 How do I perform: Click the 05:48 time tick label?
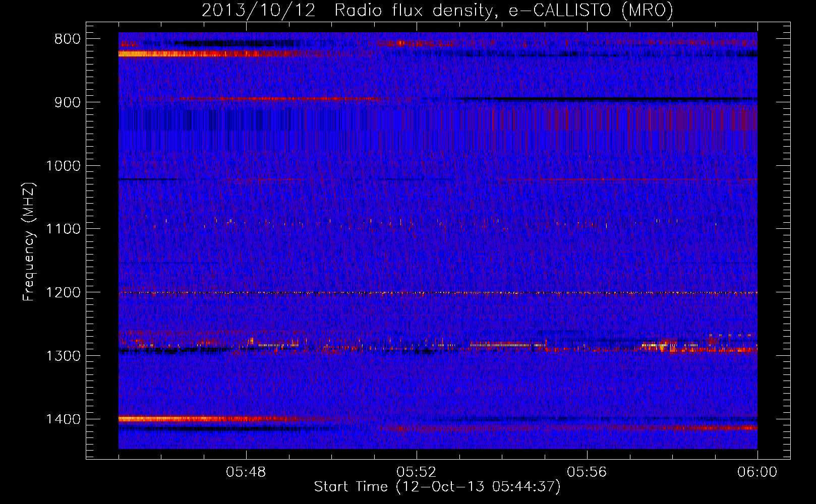click(246, 472)
